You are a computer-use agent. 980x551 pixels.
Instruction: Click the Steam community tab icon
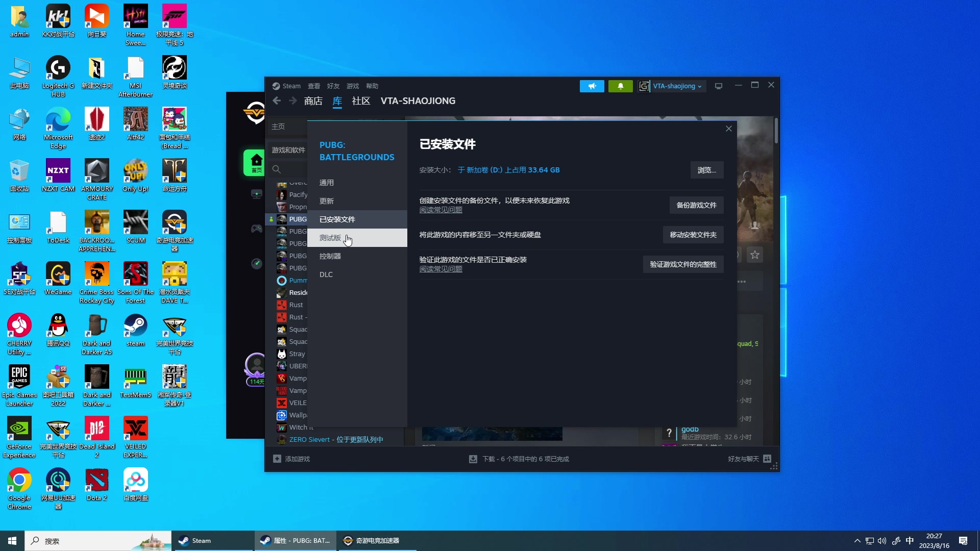[361, 101]
